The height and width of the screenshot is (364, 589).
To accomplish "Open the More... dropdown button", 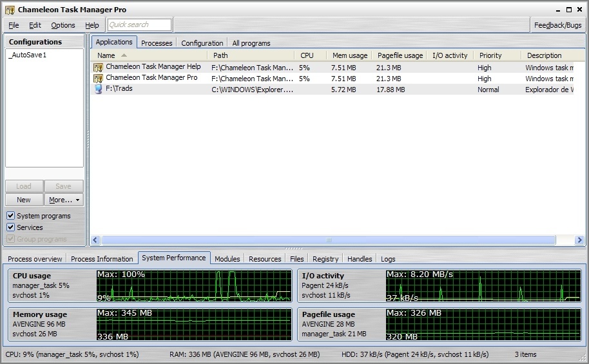I will pyautogui.click(x=64, y=200).
